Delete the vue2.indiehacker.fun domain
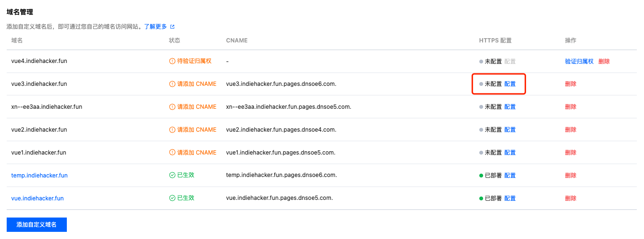This screenshot has width=644, height=239. [570, 130]
